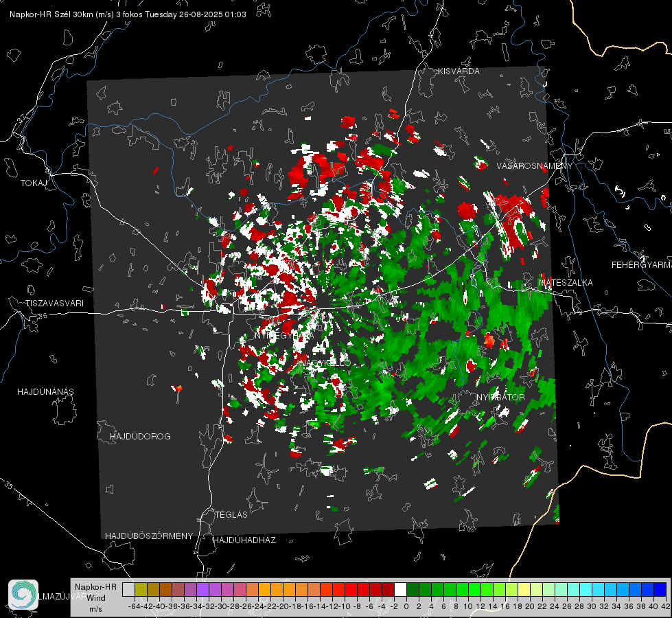Click the HAJDÚBÖSZÖRMÉNY label

click(x=149, y=536)
